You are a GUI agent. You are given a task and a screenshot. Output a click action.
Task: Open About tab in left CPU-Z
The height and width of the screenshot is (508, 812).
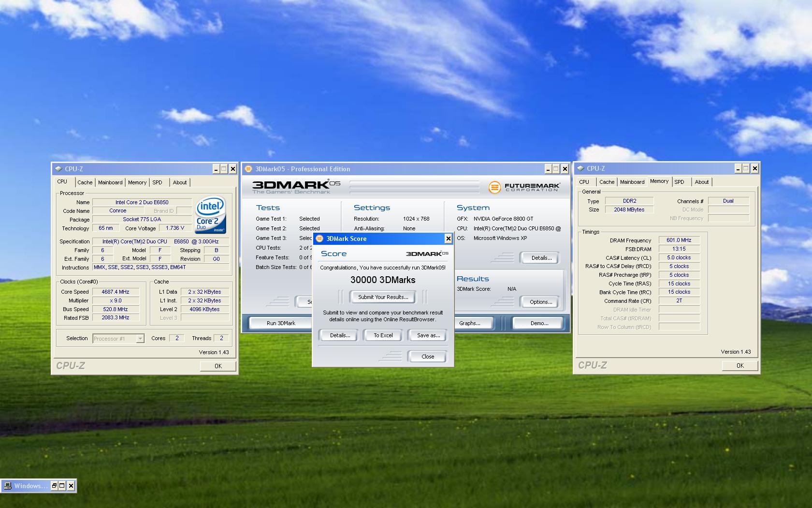[x=180, y=182]
